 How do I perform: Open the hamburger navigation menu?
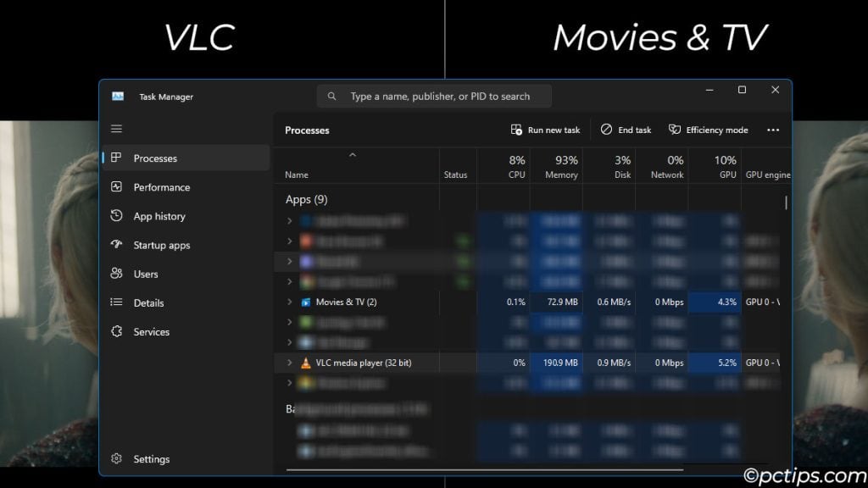tap(116, 129)
